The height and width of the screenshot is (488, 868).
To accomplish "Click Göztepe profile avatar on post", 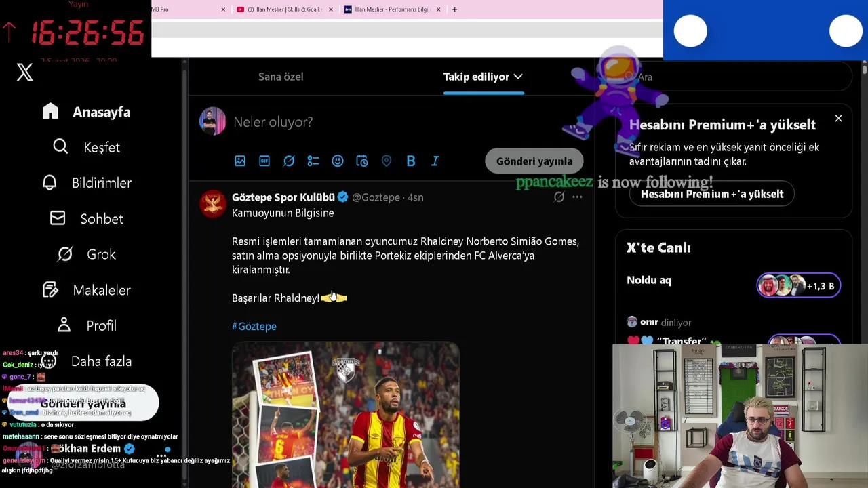I will pos(213,203).
